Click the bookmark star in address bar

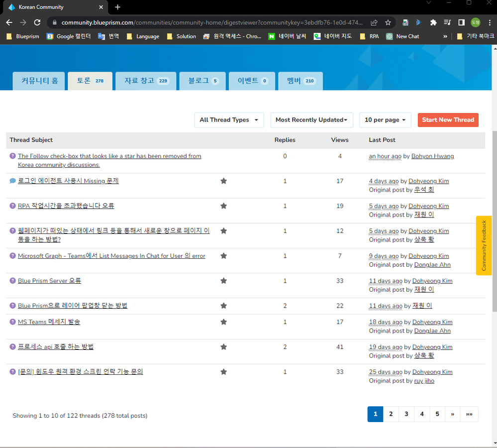click(388, 22)
